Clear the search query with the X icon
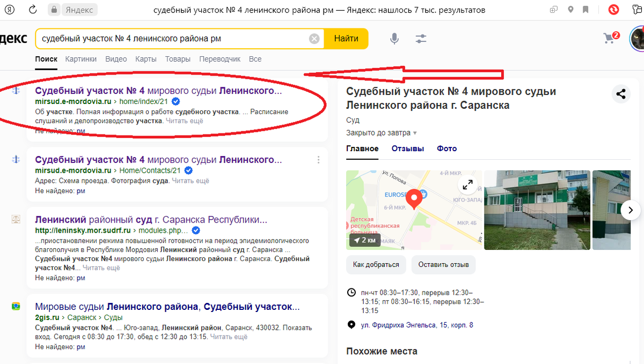Viewport: 644px width, 364px height. coord(314,38)
